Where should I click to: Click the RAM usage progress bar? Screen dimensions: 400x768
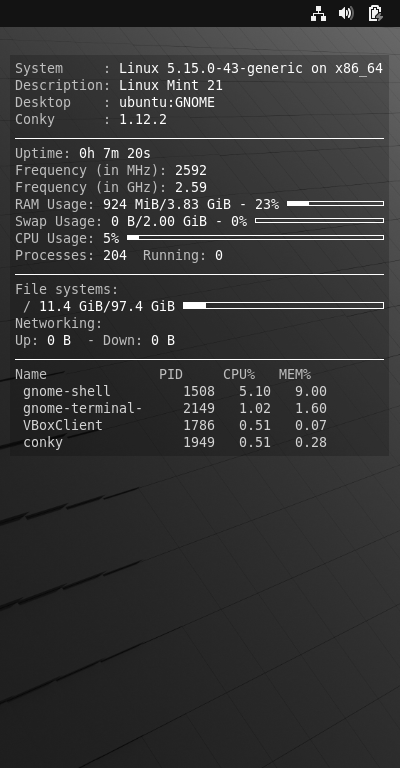point(335,203)
